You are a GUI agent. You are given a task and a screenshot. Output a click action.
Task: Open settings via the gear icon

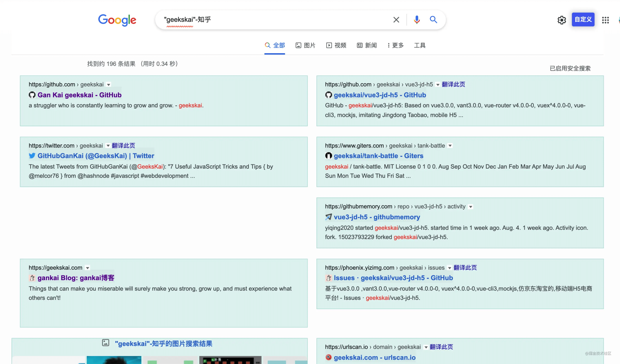(x=561, y=20)
